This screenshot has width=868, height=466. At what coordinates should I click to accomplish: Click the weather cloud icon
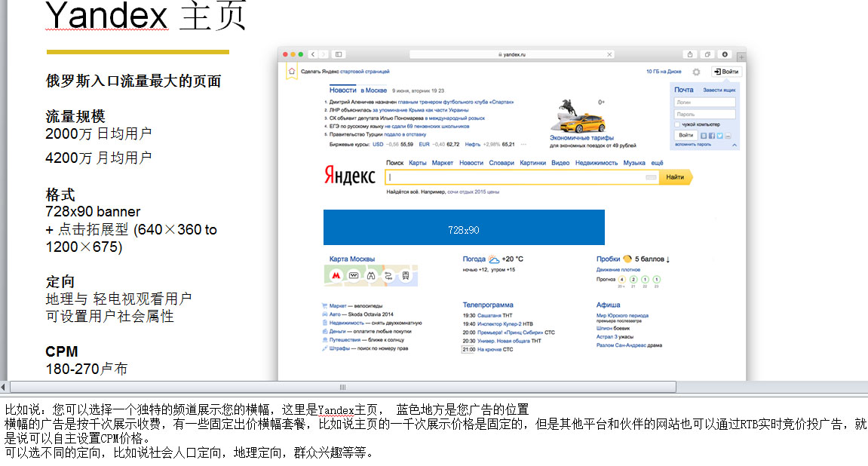point(494,259)
